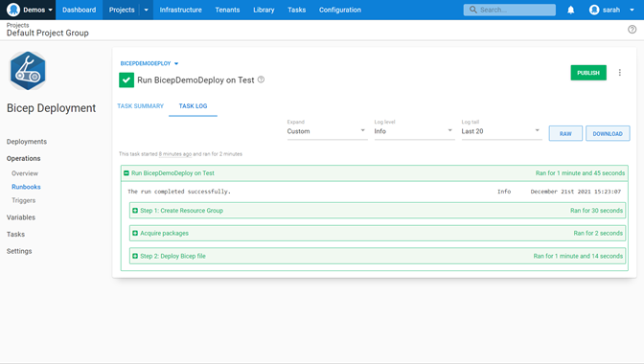Click the Bicep Deployment project title
The height and width of the screenshot is (364, 644).
pos(52,108)
